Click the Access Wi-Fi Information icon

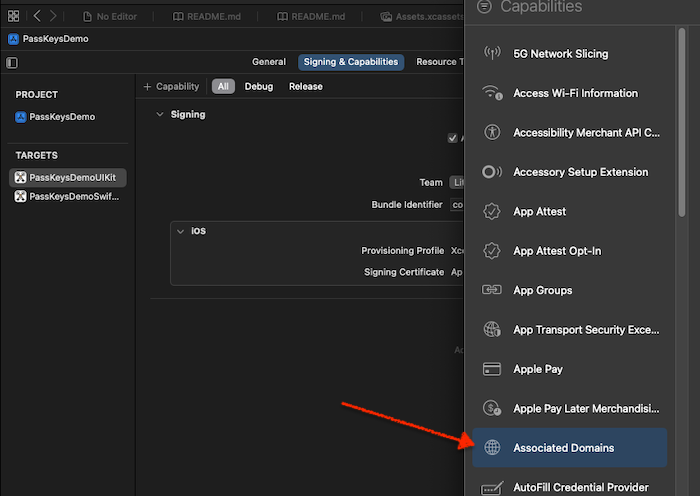[491, 93]
